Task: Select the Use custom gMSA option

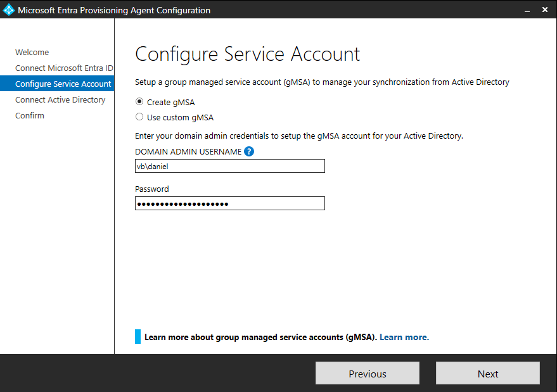Action: (x=139, y=117)
